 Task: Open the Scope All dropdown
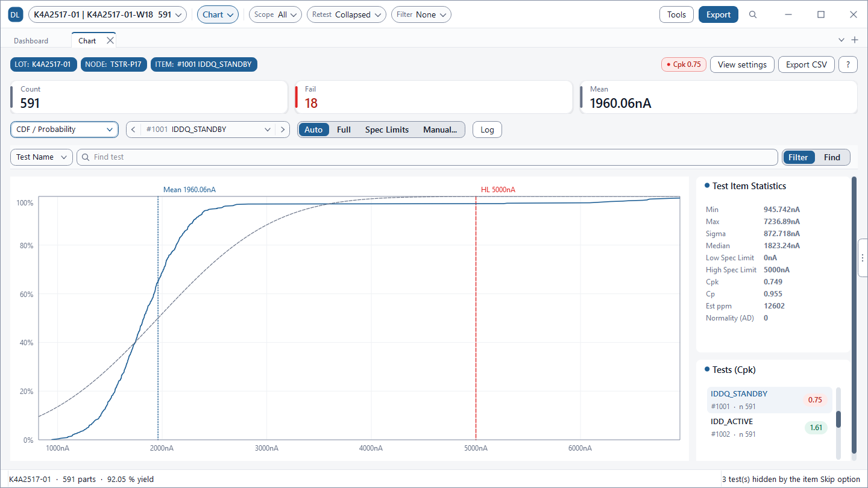pos(275,15)
